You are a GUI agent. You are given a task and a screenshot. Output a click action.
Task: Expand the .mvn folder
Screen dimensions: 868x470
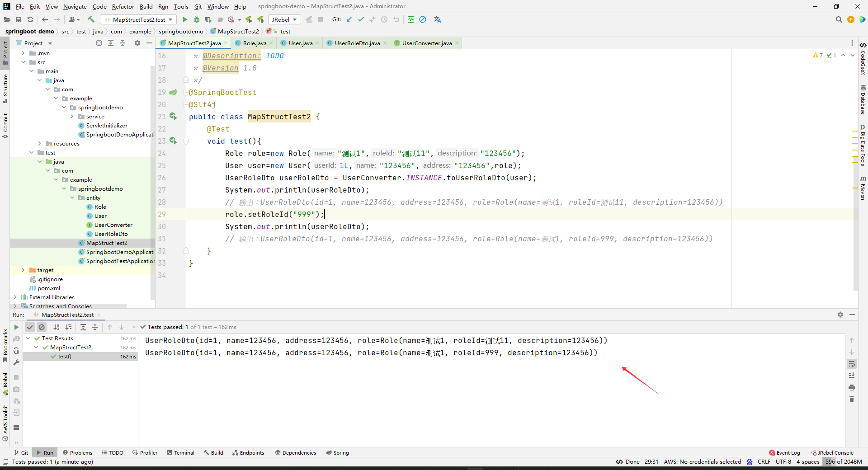pyautogui.click(x=23, y=53)
